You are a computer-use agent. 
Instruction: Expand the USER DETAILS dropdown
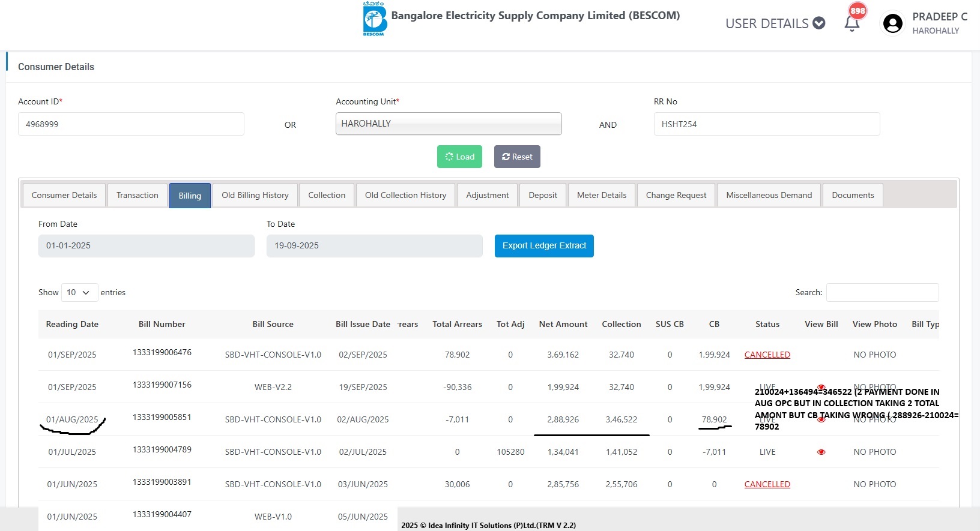tap(775, 23)
